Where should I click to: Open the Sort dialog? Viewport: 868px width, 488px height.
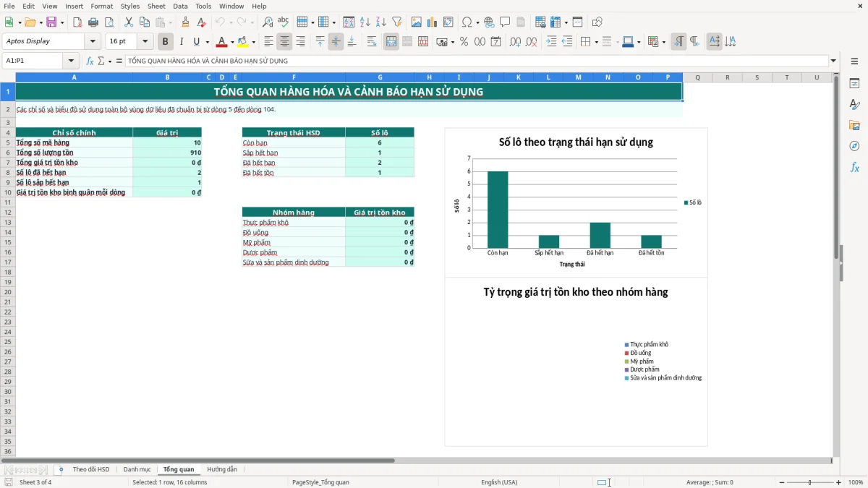point(349,22)
